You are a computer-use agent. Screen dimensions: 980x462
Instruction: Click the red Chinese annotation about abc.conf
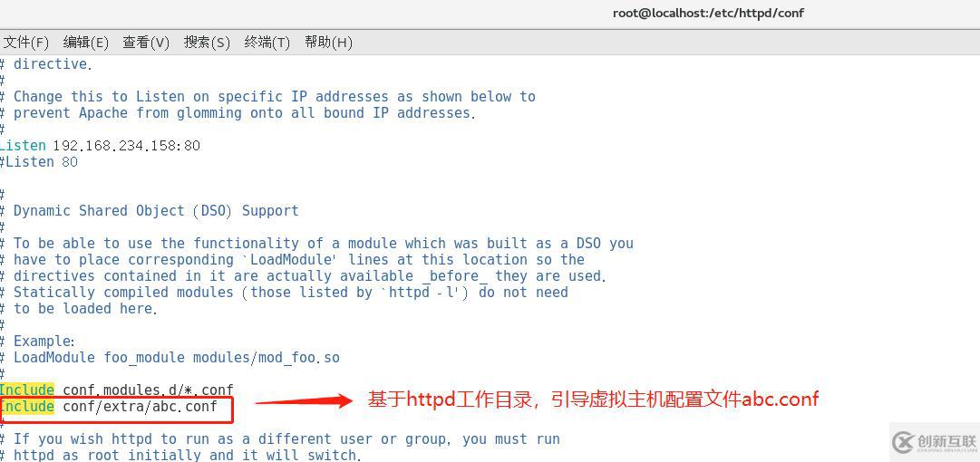[593, 399]
